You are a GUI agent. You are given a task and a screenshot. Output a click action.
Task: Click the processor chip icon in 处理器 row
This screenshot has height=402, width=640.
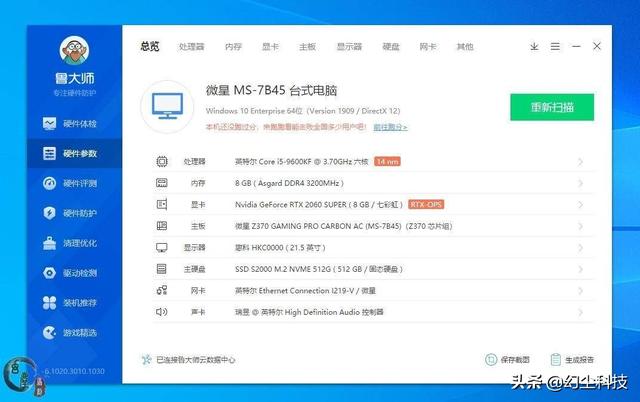click(162, 162)
